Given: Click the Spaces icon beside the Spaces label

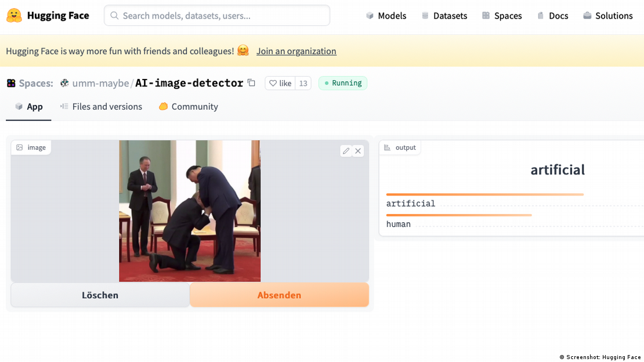Looking at the screenshot, I should [x=11, y=83].
